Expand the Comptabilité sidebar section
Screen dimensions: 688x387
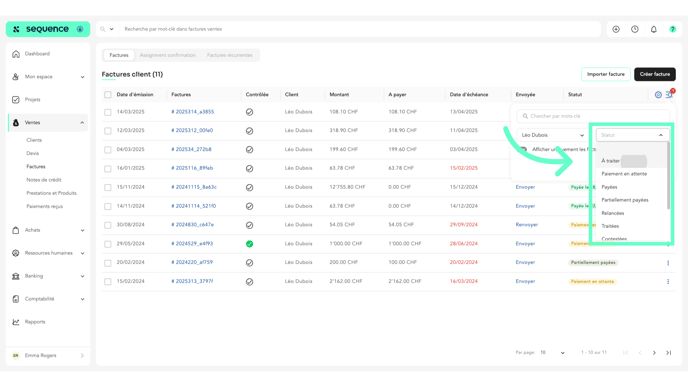[82, 299]
